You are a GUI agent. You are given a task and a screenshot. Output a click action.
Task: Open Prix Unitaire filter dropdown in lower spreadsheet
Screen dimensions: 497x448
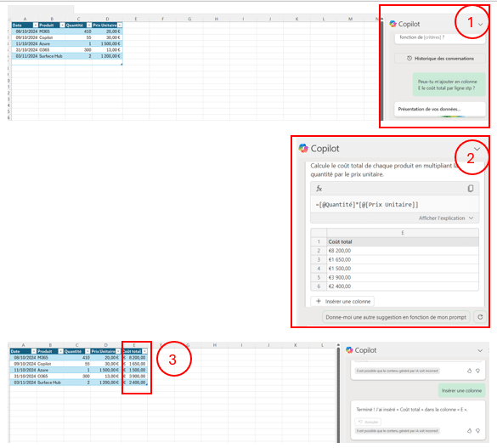(118, 351)
